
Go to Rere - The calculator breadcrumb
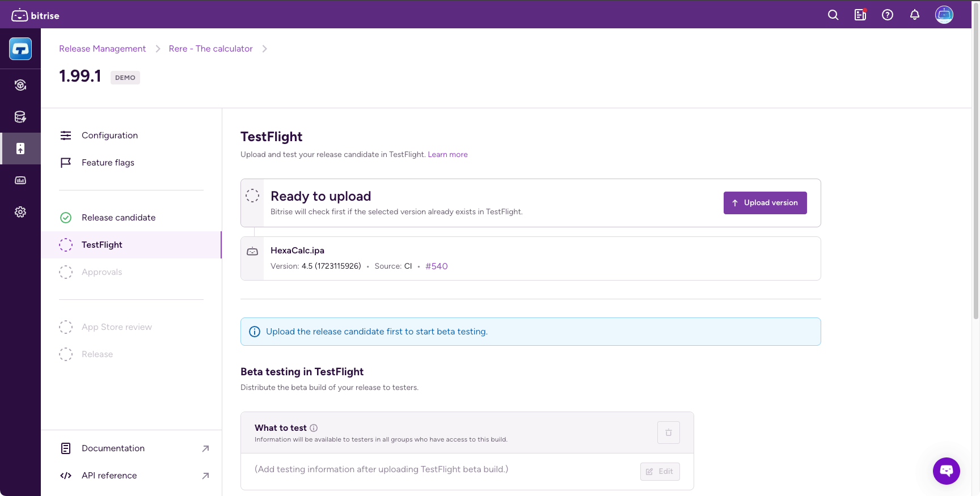[x=210, y=49]
